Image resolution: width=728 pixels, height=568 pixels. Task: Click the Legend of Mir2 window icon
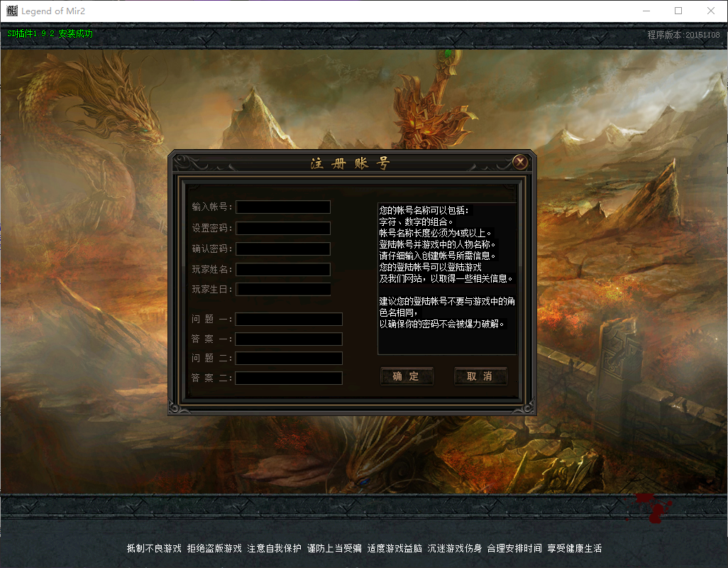click(x=12, y=11)
